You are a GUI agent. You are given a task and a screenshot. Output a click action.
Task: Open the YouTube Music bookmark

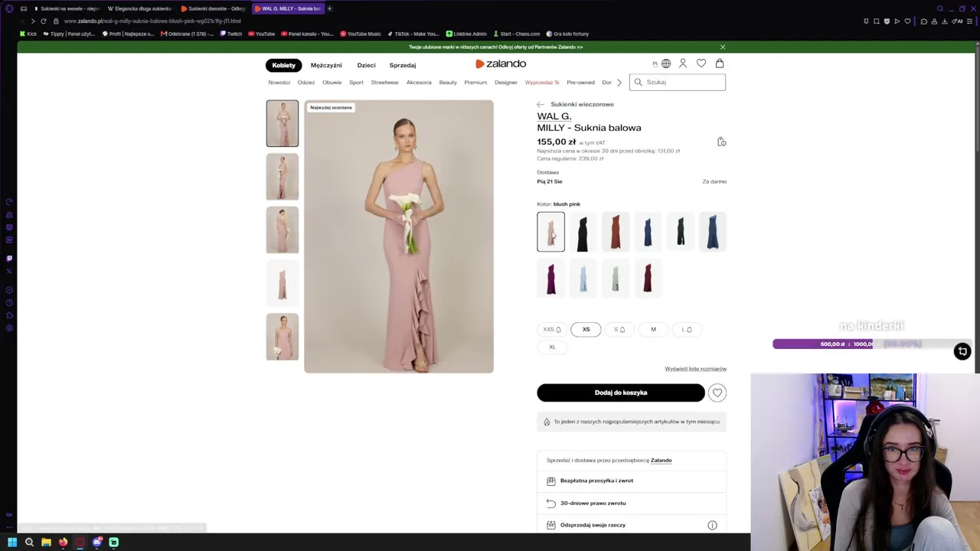[x=361, y=34]
